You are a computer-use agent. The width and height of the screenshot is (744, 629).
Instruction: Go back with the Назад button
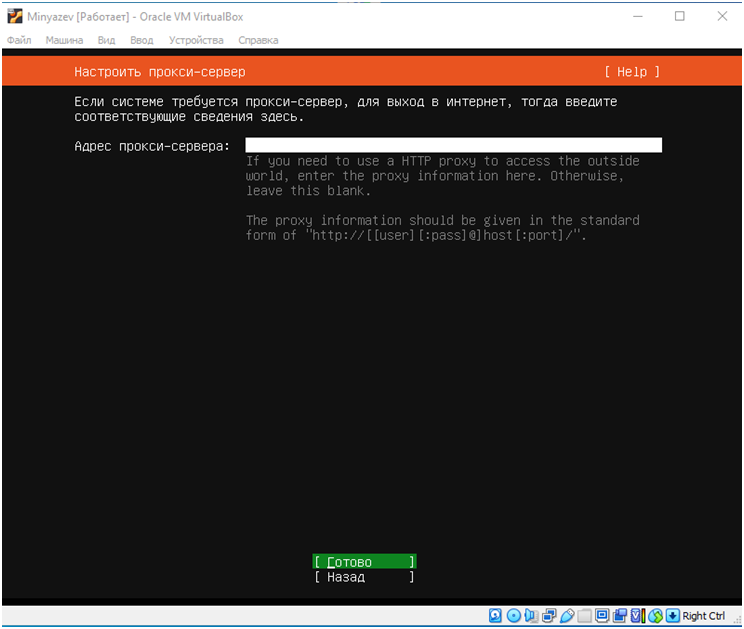click(x=364, y=577)
